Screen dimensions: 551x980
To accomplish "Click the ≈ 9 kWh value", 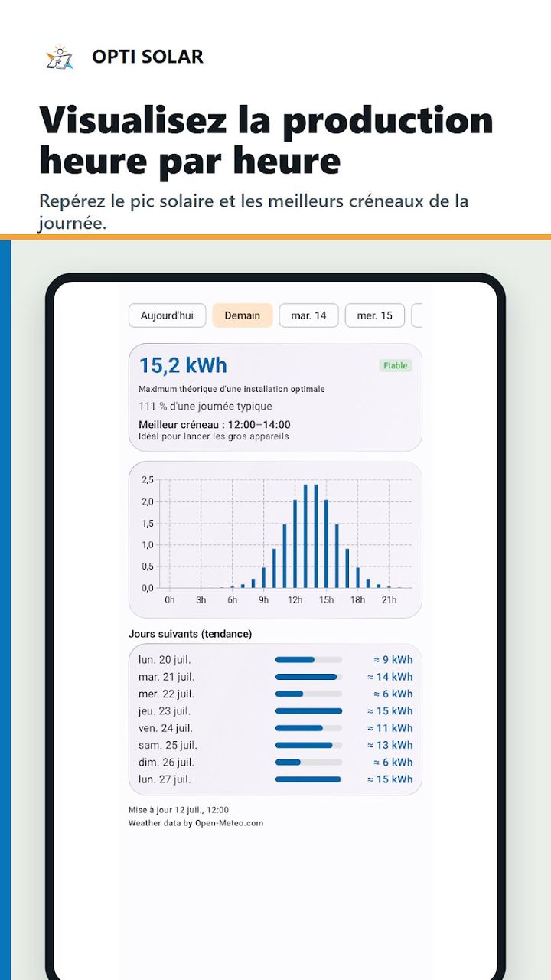I will [393, 659].
